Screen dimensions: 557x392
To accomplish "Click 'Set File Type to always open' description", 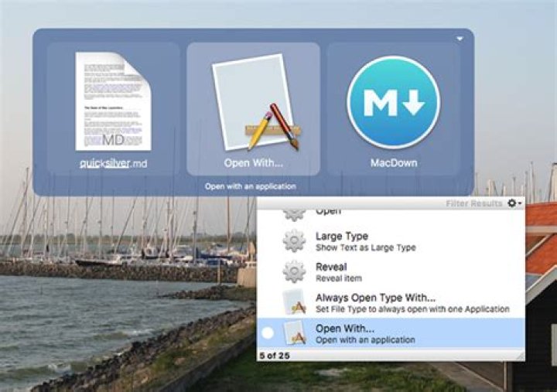I will (x=412, y=309).
